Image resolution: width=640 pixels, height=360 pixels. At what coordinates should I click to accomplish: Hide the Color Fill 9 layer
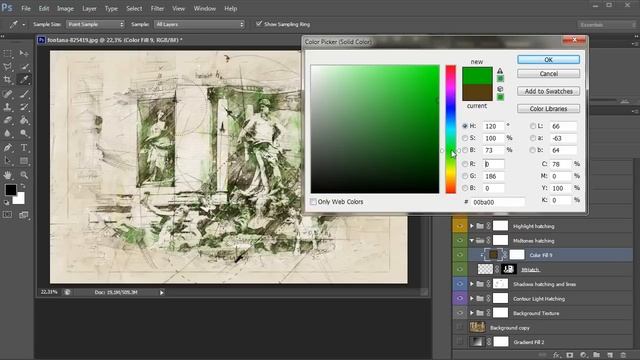point(460,255)
